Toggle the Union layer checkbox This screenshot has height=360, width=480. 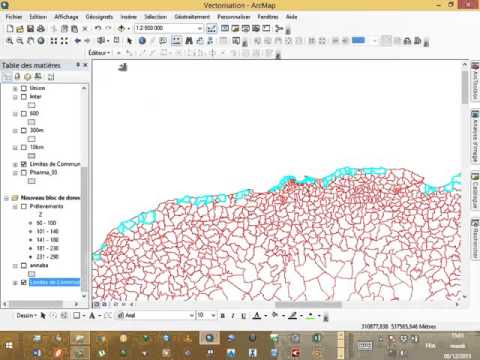pyautogui.click(x=24, y=88)
